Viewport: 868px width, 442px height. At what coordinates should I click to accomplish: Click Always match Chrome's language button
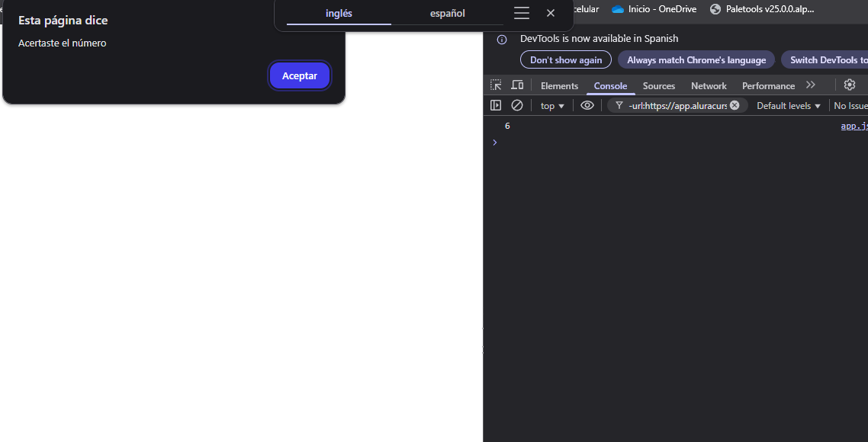(696, 59)
